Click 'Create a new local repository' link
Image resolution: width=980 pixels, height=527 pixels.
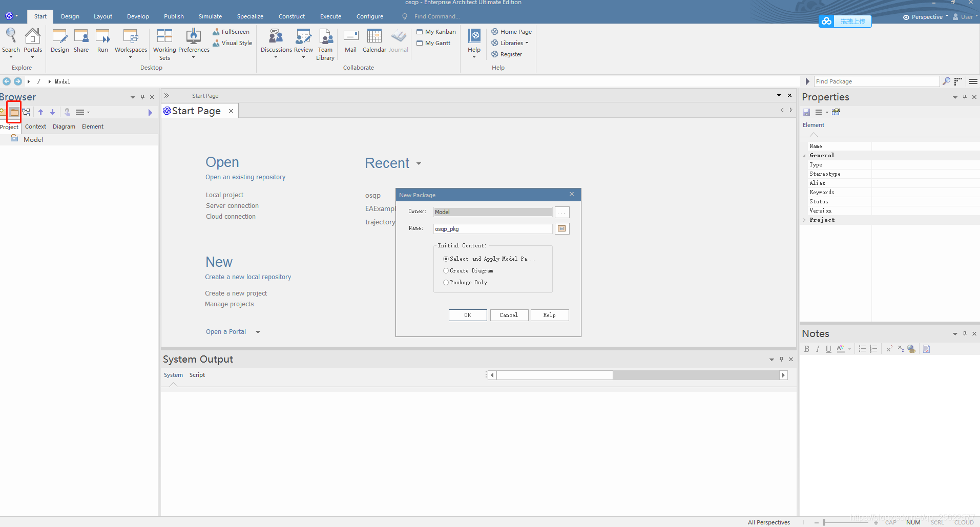click(x=248, y=277)
